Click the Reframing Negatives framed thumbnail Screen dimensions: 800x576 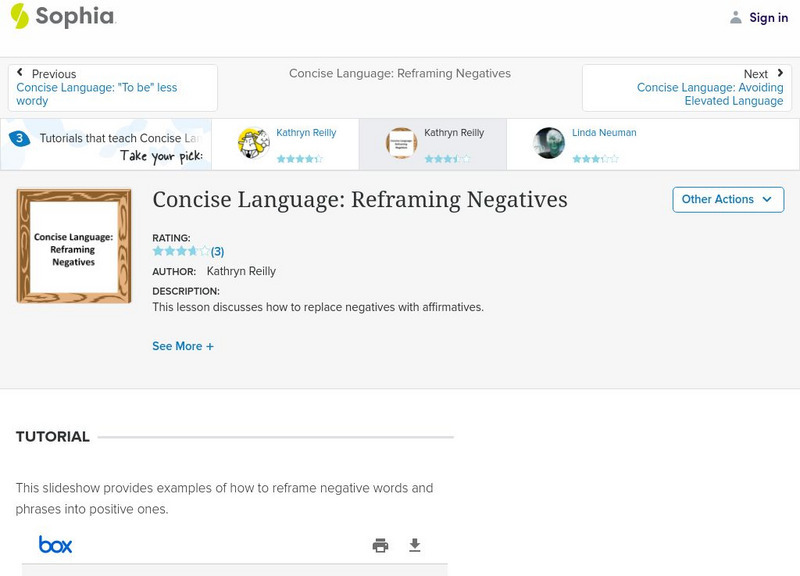point(74,246)
